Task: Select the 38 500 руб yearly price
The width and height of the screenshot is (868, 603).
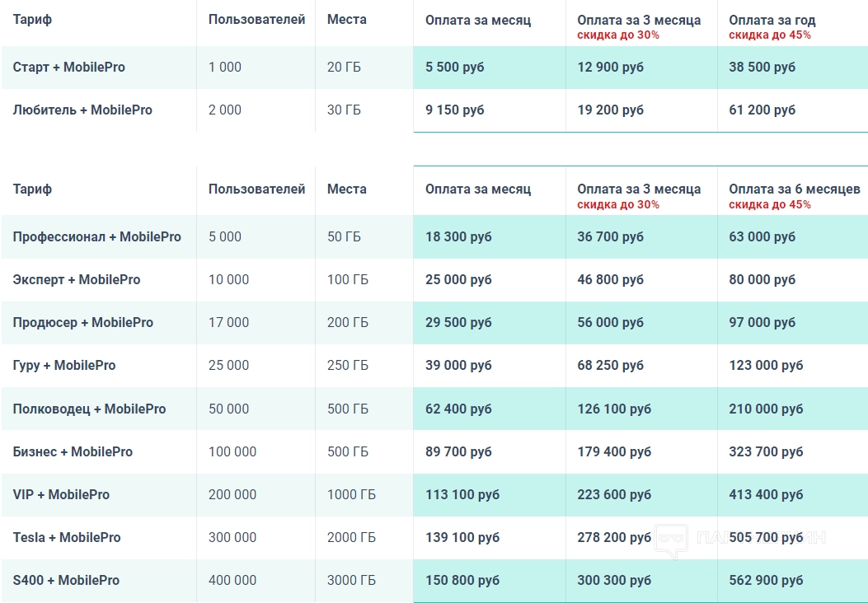Action: (762, 68)
